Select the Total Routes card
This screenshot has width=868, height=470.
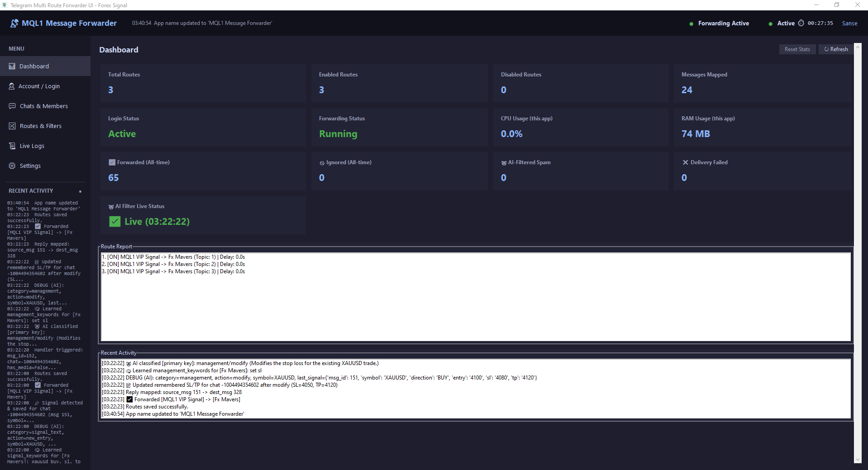click(x=203, y=83)
